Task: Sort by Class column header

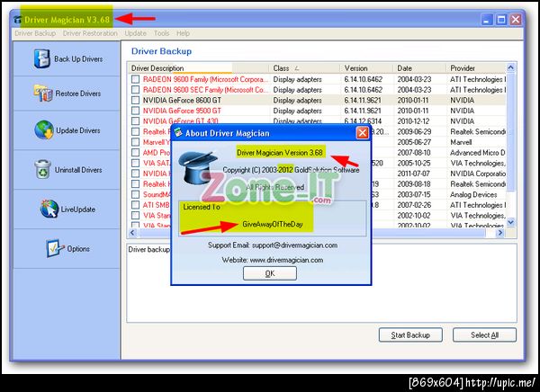Action: [305, 68]
